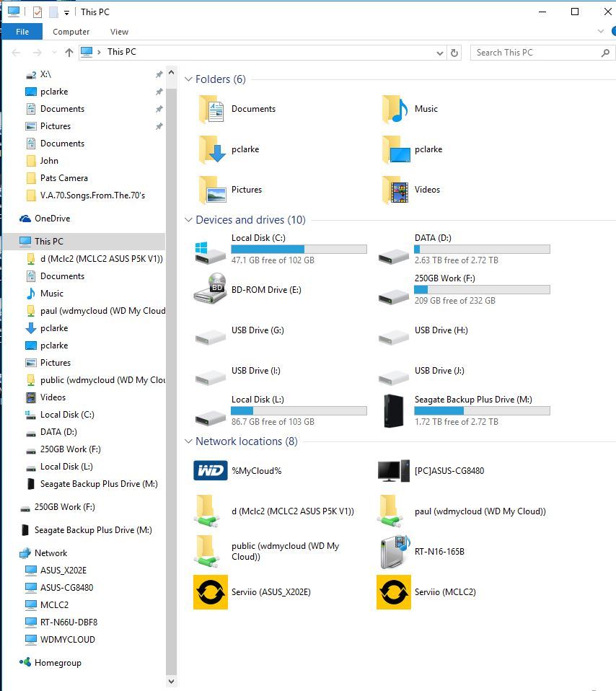The height and width of the screenshot is (691, 616).
Task: Open the View ribbon tab
Action: click(x=119, y=32)
